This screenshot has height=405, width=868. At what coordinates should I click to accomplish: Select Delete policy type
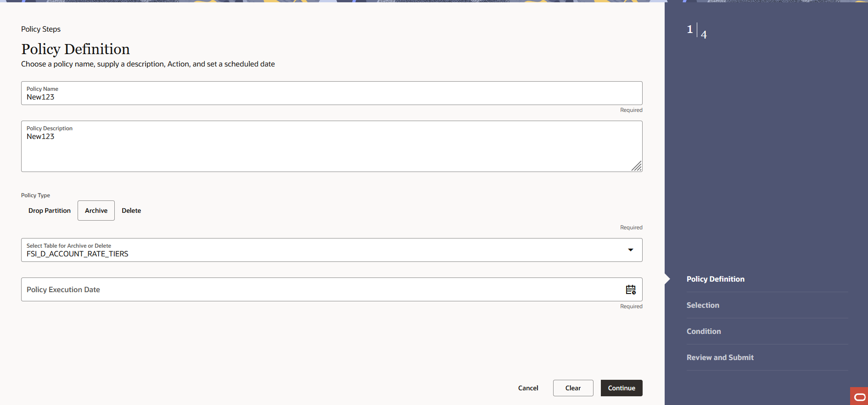(131, 211)
